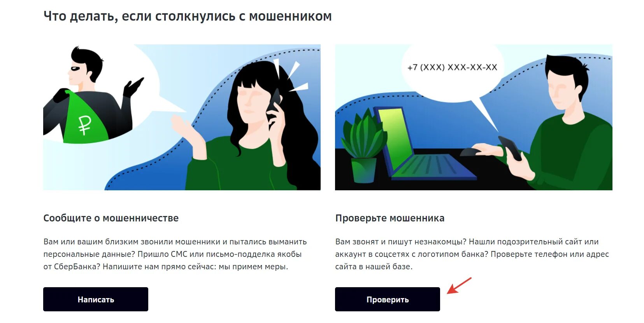Click heading Сообщите о мошенничестве
Screen dimensions: 644x323
tap(111, 218)
